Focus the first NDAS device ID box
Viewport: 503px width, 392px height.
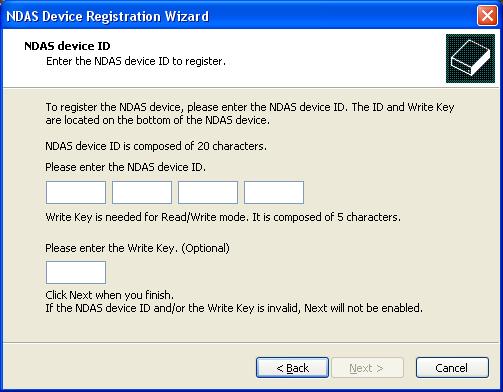tap(76, 192)
